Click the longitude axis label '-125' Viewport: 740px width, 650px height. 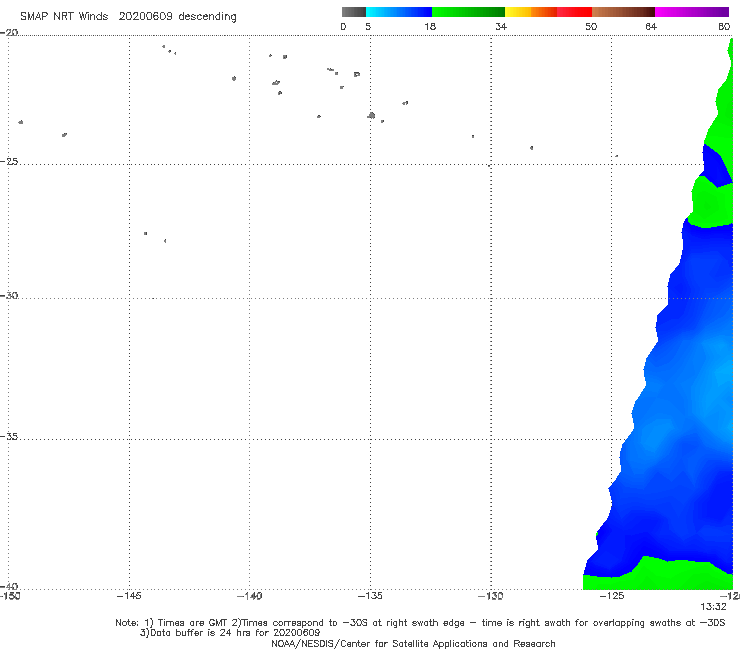(x=612, y=596)
